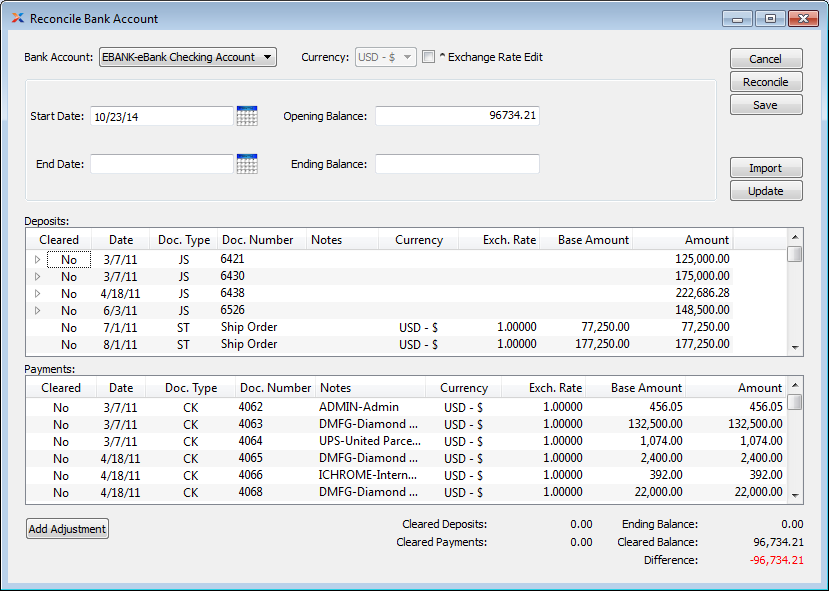
Task: Click the app icon in title bar
Action: (17, 19)
